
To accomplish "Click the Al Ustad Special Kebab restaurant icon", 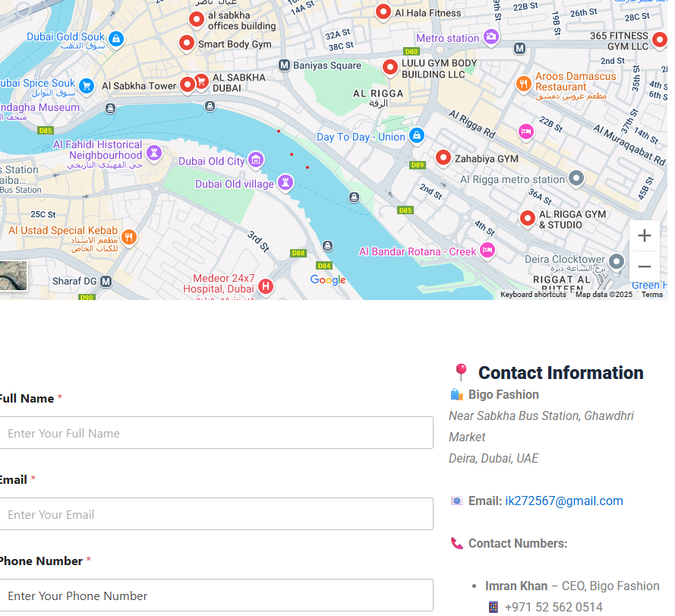I will (129, 236).
